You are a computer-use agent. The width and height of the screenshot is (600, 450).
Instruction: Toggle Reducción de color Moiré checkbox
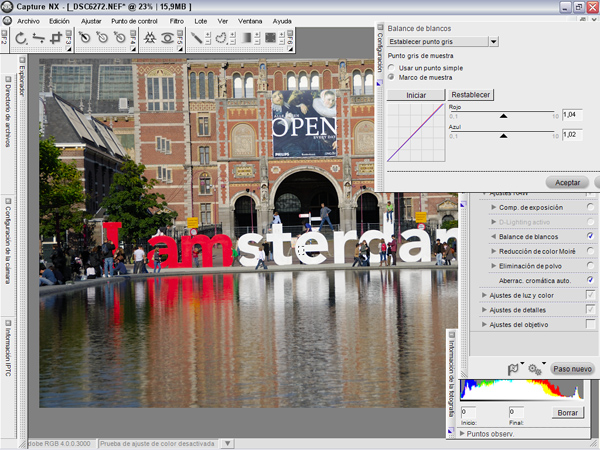tap(590, 251)
